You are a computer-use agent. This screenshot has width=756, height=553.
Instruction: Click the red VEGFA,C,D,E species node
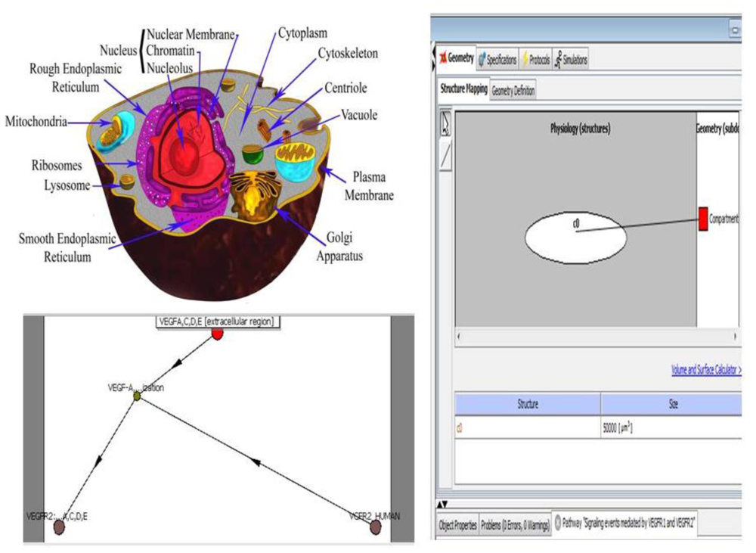217,333
